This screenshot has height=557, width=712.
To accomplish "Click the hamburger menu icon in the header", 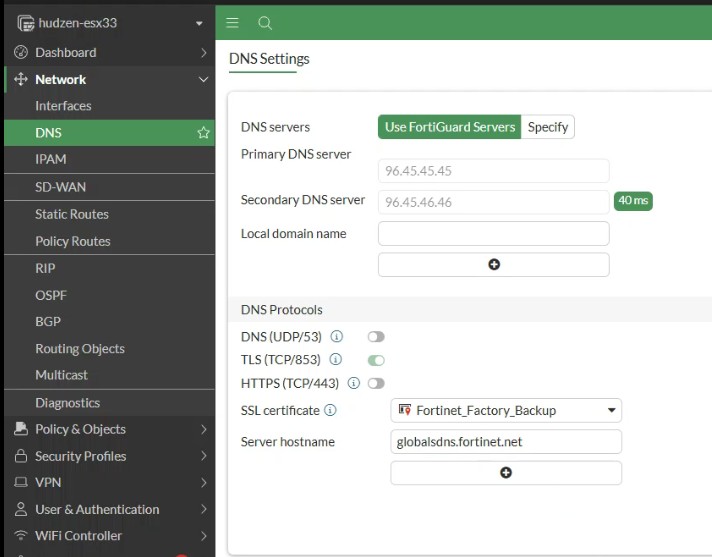I will click(x=232, y=22).
